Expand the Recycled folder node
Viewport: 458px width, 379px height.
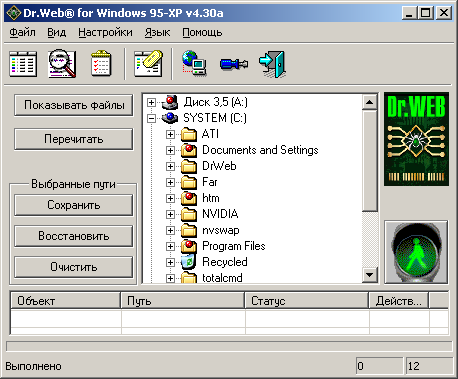[x=170, y=262]
